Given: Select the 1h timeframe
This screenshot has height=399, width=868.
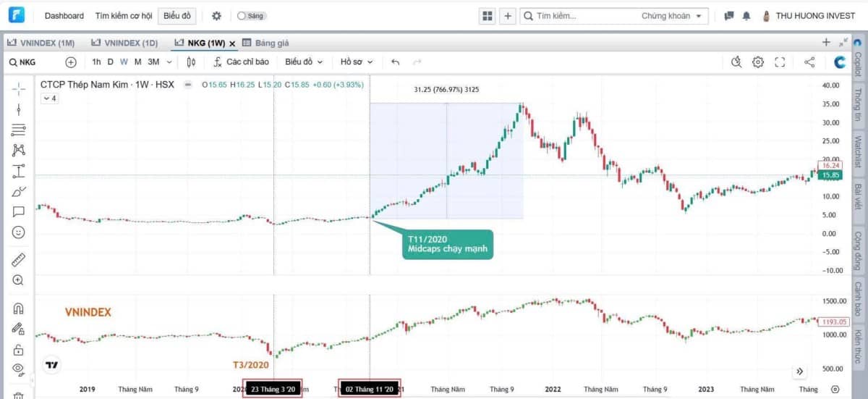Looking at the screenshot, I should [x=96, y=62].
